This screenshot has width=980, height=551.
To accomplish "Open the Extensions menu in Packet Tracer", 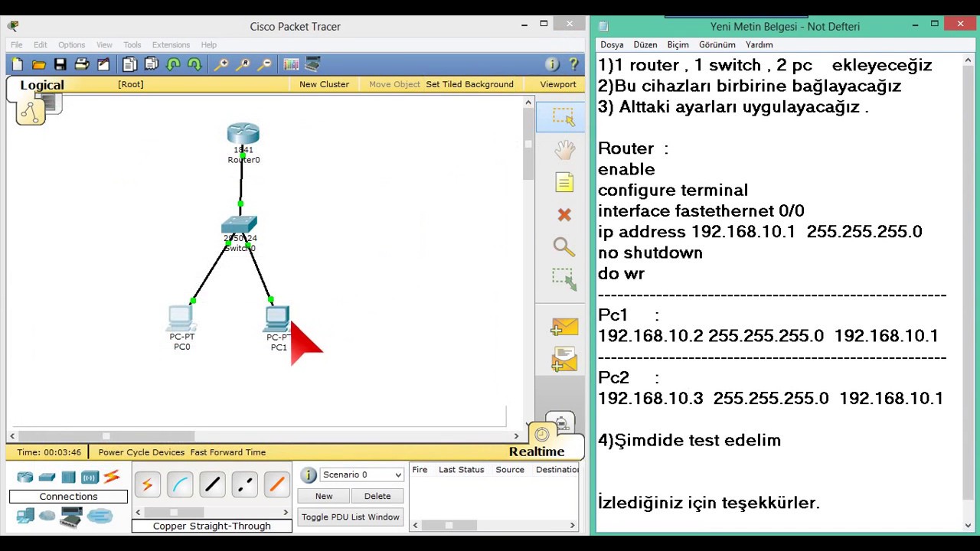I will click(171, 45).
